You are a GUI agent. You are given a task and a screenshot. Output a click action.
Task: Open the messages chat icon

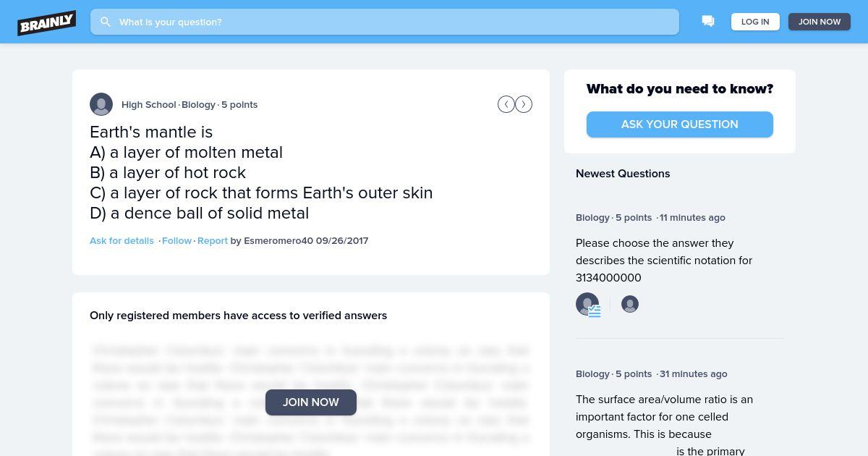coord(708,22)
